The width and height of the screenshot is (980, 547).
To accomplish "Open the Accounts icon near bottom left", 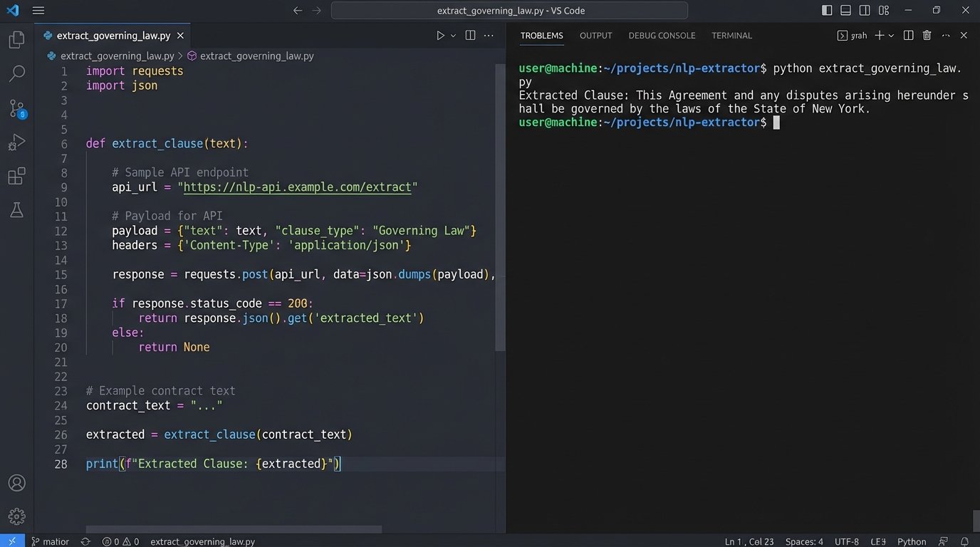I will [16, 482].
